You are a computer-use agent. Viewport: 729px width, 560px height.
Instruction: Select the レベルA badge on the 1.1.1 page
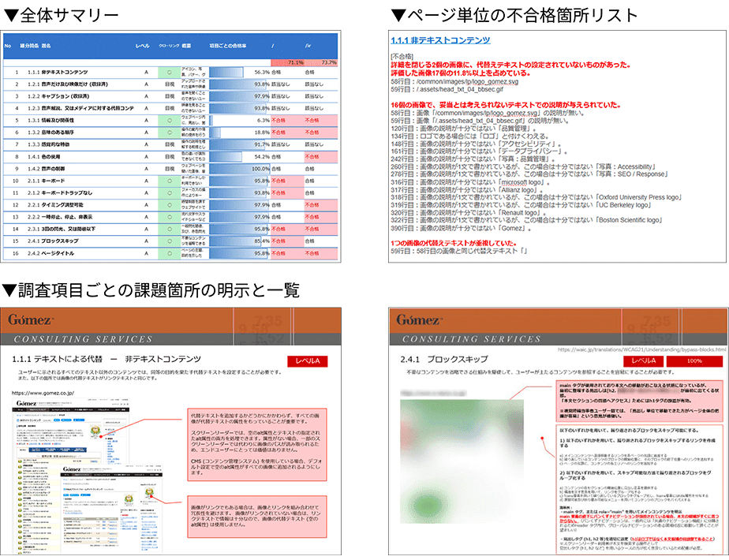click(307, 361)
